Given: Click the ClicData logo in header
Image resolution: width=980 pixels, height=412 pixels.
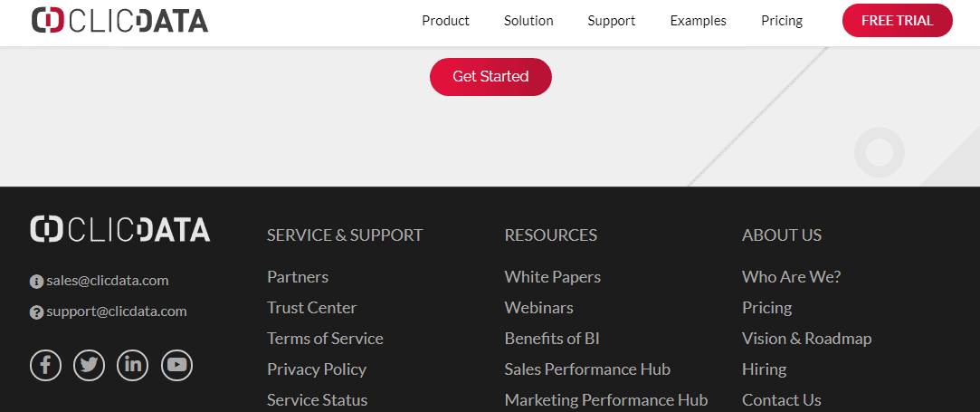Looking at the screenshot, I should (120, 21).
